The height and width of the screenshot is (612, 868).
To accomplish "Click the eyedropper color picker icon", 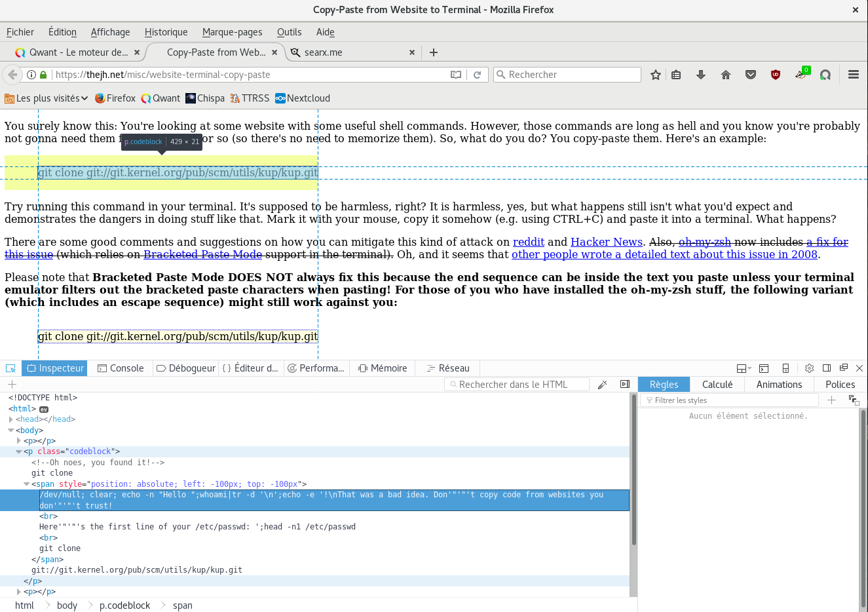I will click(603, 385).
